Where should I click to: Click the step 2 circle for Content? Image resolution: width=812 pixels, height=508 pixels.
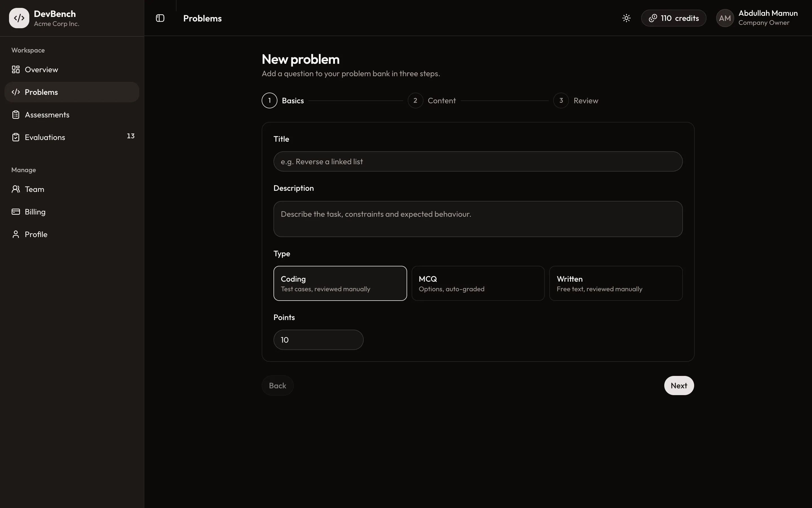pyautogui.click(x=415, y=100)
